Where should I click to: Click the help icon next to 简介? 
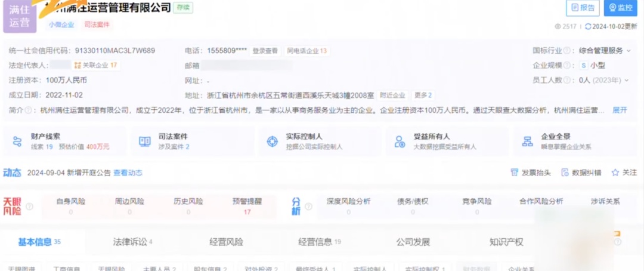click(x=29, y=110)
